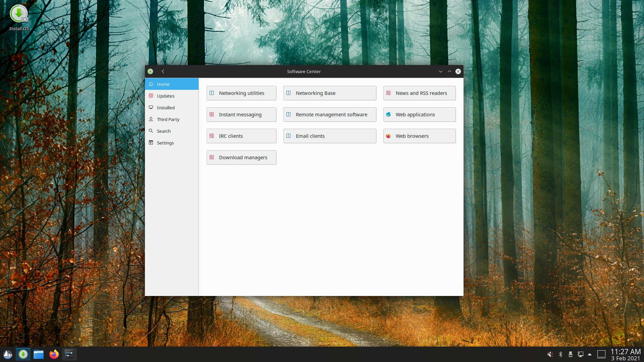
Task: Open the Install OS desktop icon
Action: tap(19, 18)
